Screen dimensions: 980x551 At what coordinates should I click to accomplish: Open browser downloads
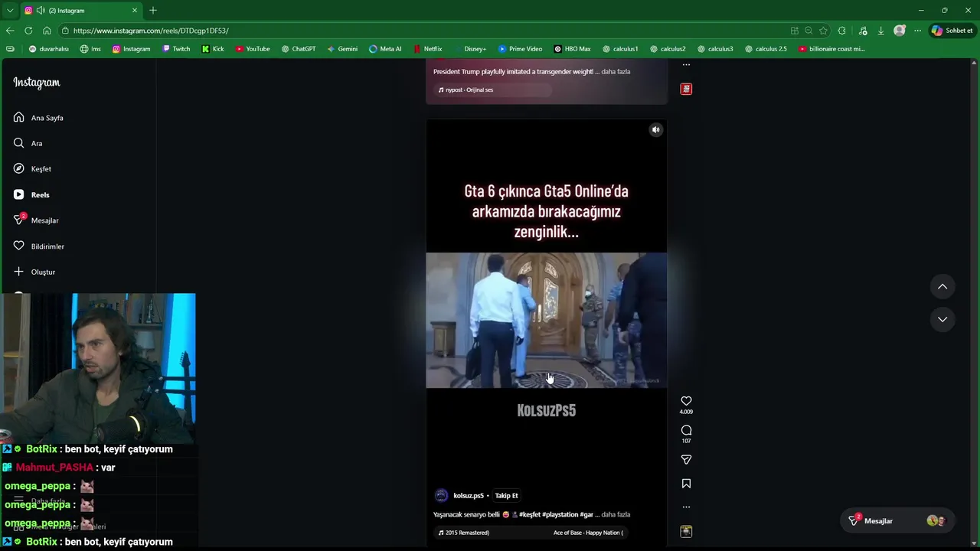(880, 31)
